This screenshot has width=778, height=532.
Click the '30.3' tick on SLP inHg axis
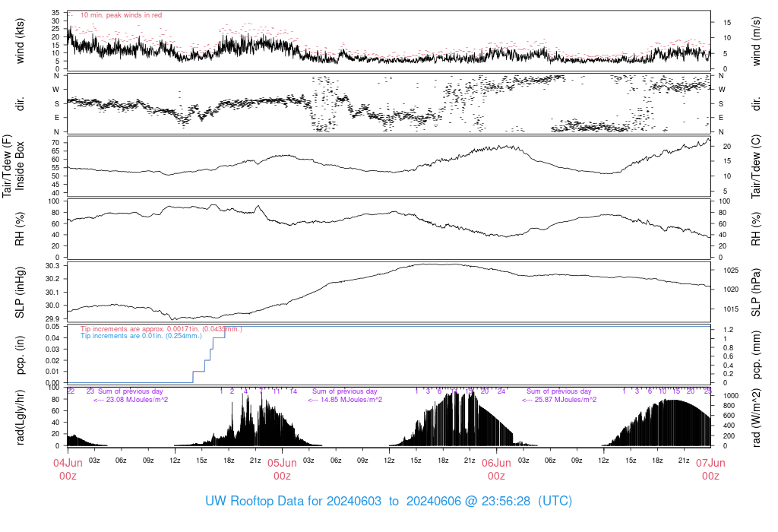[52, 265]
